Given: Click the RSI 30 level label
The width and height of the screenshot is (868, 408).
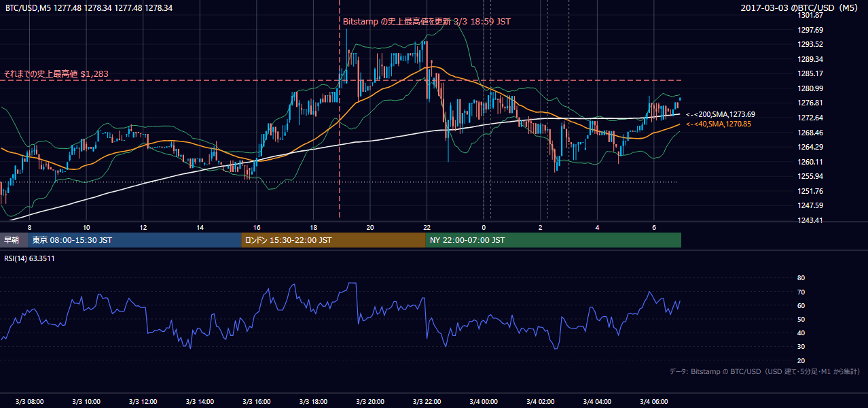Looking at the screenshot, I should pos(801,347).
